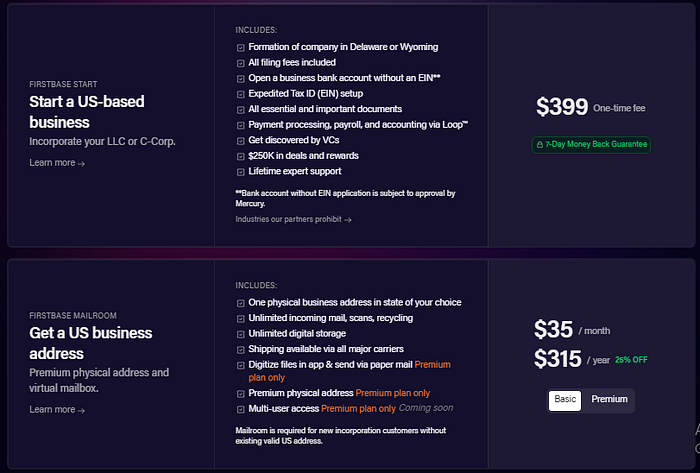Click check icon beside All filing fees included

tap(241, 63)
